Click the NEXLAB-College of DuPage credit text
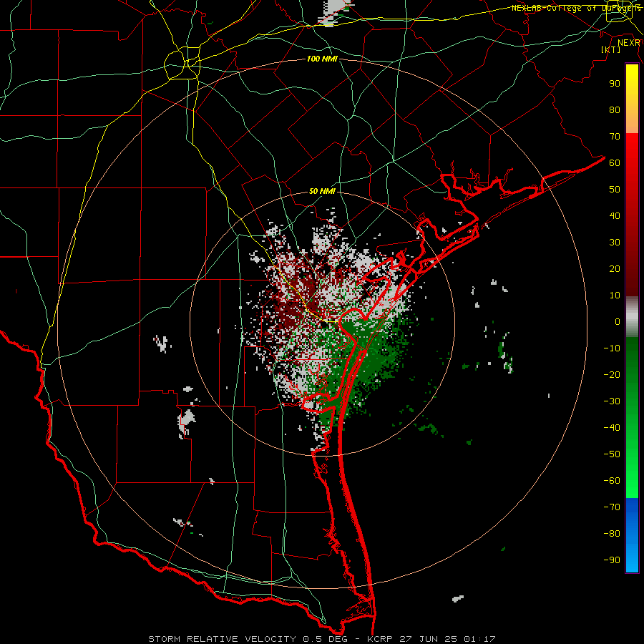Viewport: 644px width, 644px height. coord(576,8)
